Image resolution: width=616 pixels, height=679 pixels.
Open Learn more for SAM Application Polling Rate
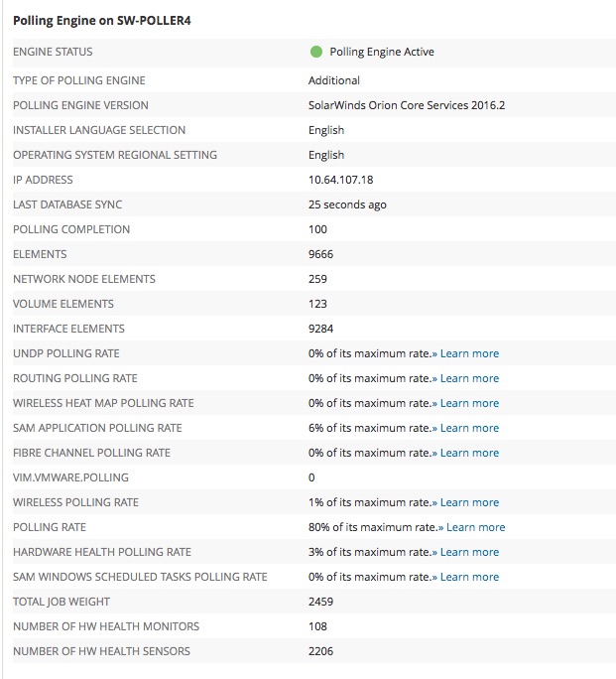(x=469, y=428)
